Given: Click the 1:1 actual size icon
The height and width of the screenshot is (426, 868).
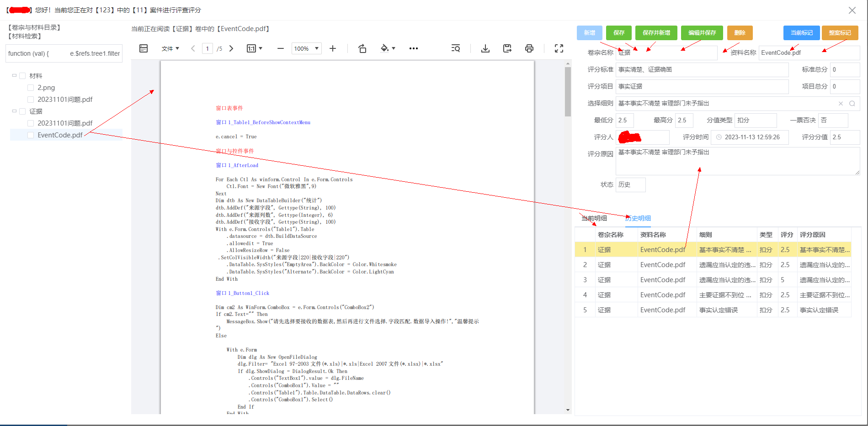Looking at the screenshot, I should tap(251, 48).
